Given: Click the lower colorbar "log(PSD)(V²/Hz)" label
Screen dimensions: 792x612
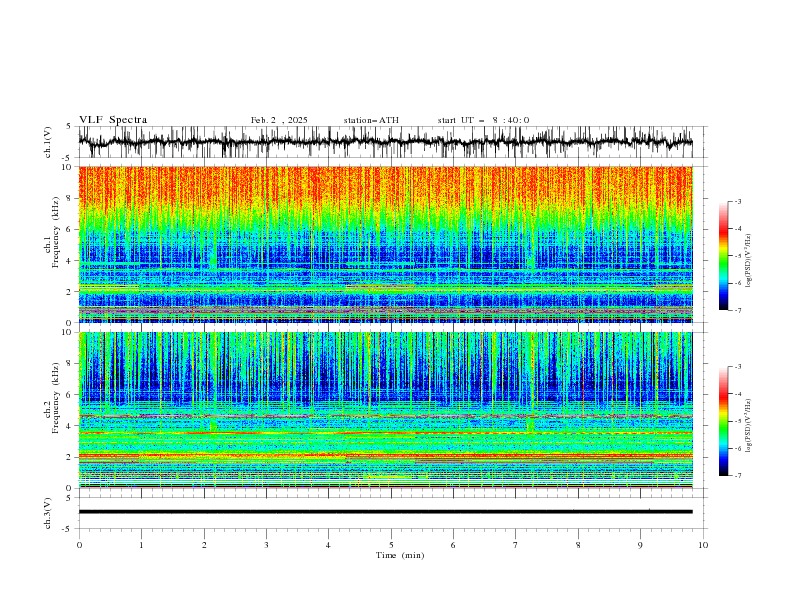Looking at the screenshot, I should (749, 426).
